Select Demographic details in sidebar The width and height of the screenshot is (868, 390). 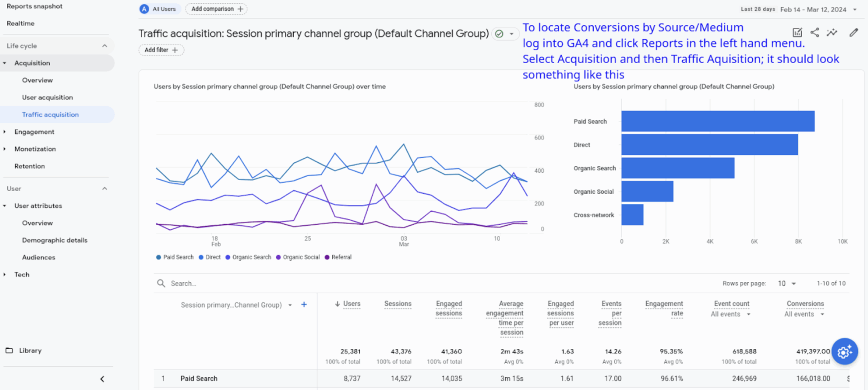click(x=55, y=240)
